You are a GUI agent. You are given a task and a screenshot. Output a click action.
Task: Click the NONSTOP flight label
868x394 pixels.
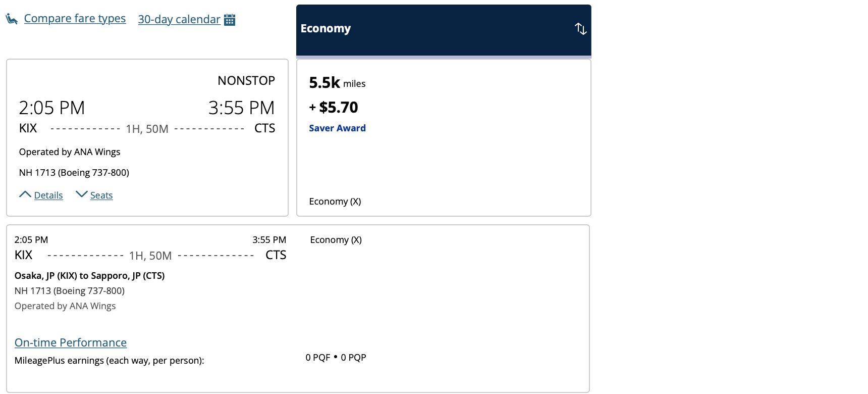(x=246, y=81)
